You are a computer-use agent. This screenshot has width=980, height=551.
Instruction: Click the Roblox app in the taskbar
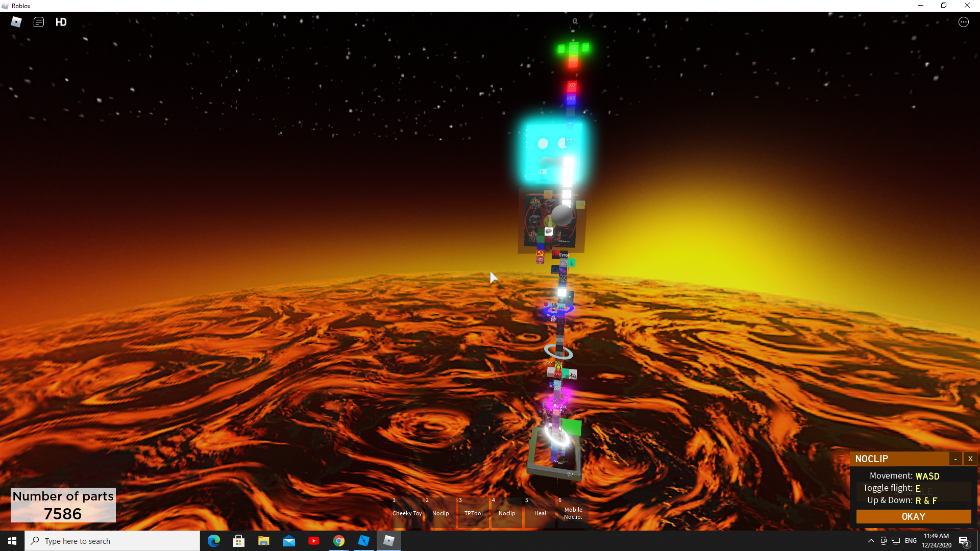389,541
